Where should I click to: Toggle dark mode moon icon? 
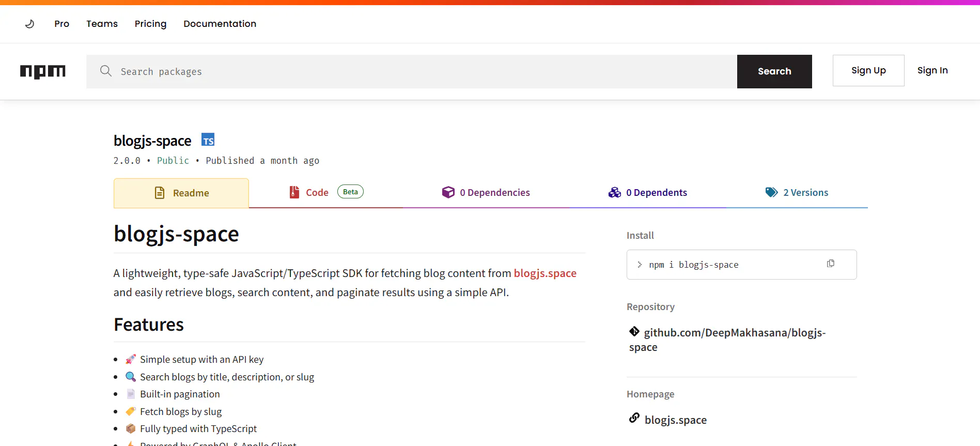[x=29, y=24]
